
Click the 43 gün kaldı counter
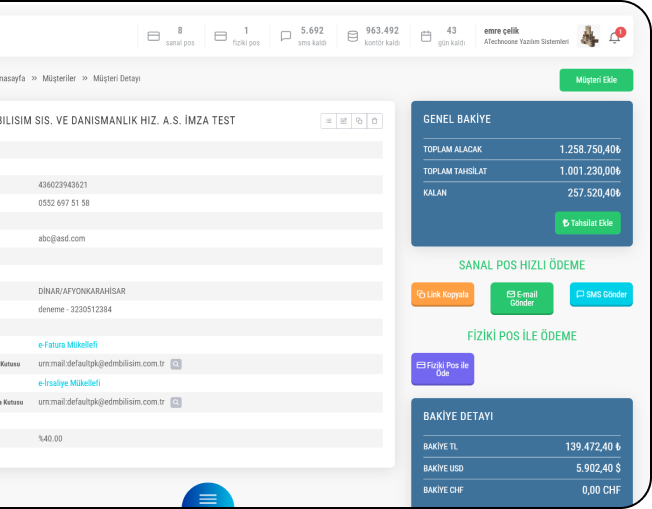[452, 36]
